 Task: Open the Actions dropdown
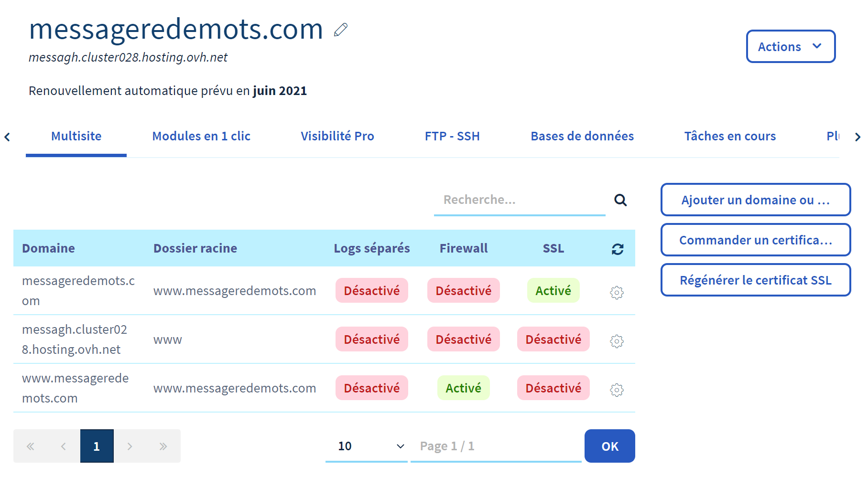pos(791,47)
